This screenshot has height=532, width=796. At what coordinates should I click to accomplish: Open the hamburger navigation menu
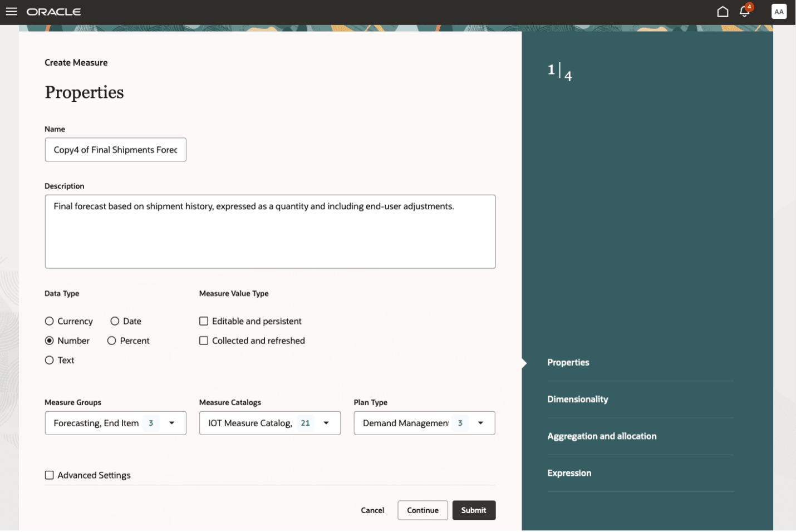(x=11, y=12)
